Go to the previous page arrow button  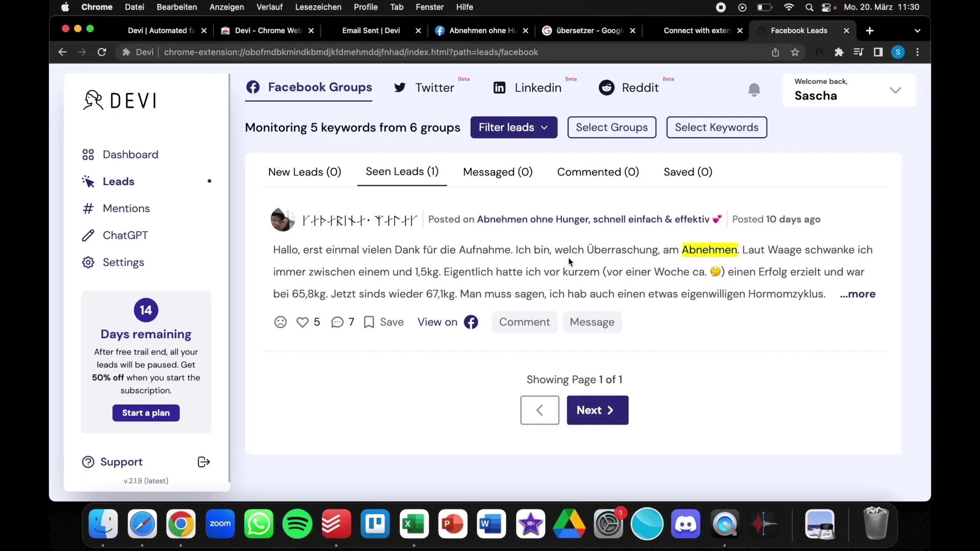540,411
